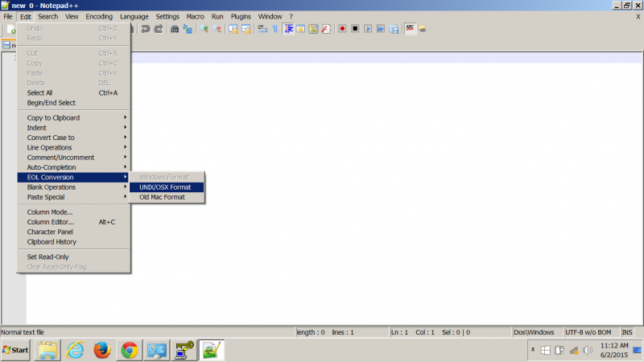Save the current recorded macro icon
Screen dimensions: 644x362
tap(394, 29)
